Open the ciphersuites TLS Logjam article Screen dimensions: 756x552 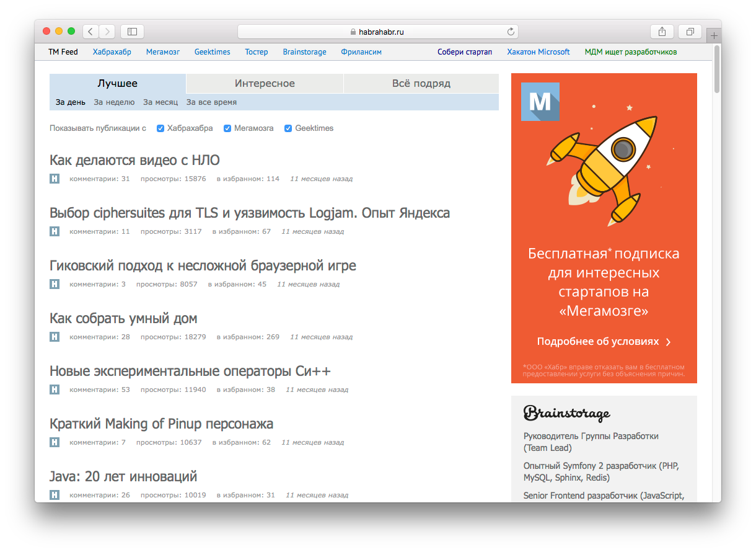pyautogui.click(x=250, y=213)
